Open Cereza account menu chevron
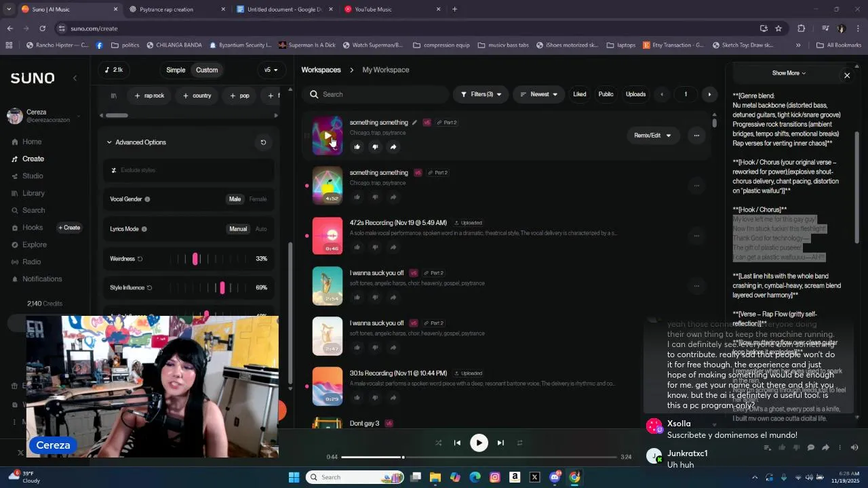This screenshot has height=488, width=868. coord(78,117)
